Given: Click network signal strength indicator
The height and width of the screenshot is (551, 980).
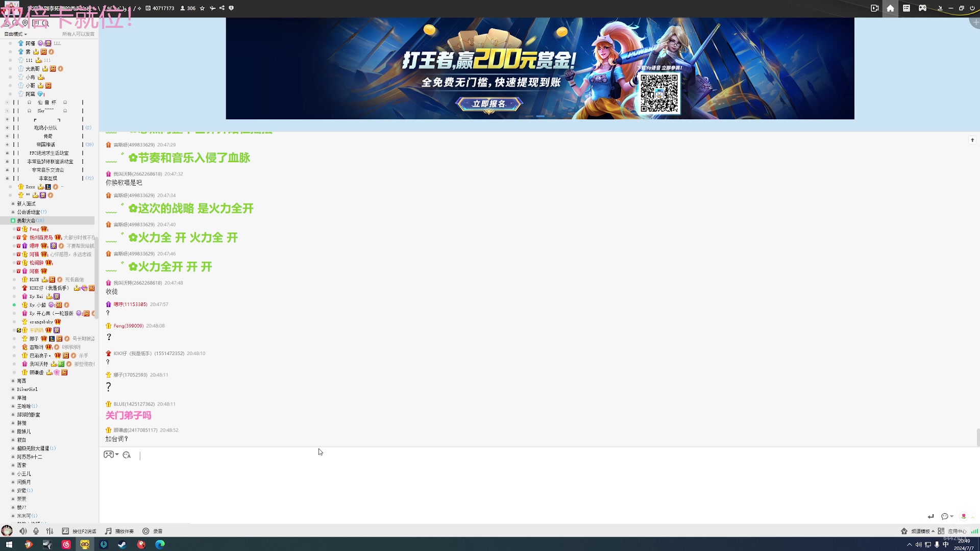Looking at the screenshot, I should tap(974, 531).
